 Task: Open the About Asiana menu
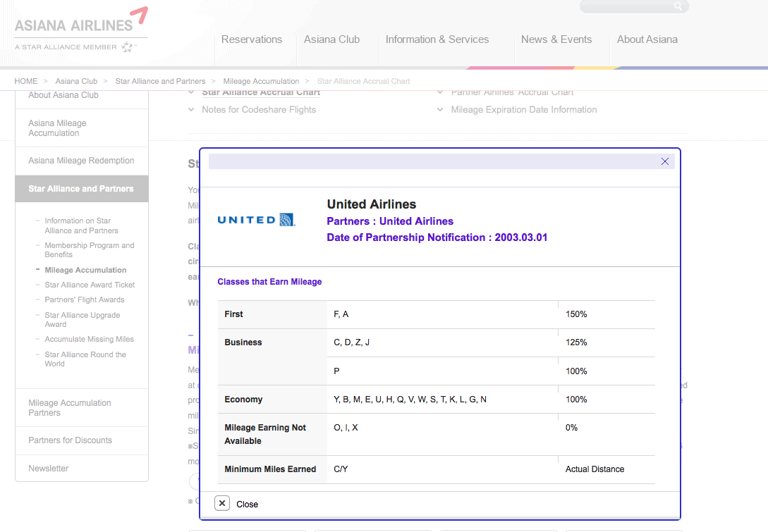point(647,39)
